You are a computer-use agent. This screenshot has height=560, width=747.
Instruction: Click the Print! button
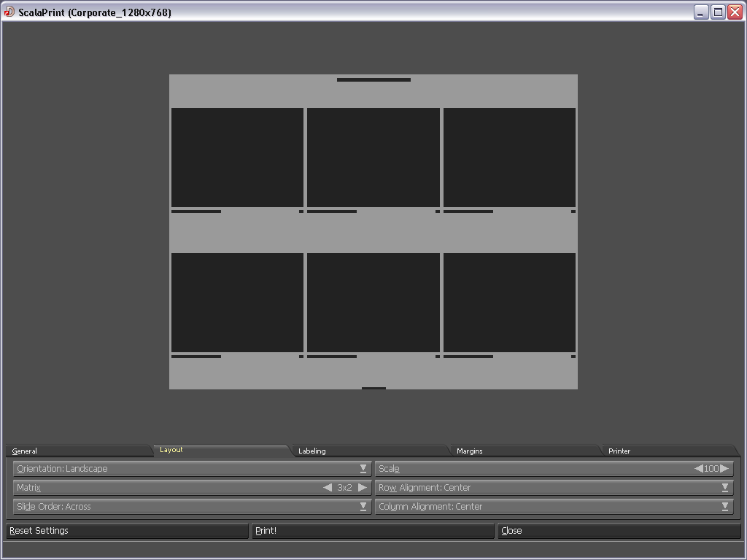(373, 531)
